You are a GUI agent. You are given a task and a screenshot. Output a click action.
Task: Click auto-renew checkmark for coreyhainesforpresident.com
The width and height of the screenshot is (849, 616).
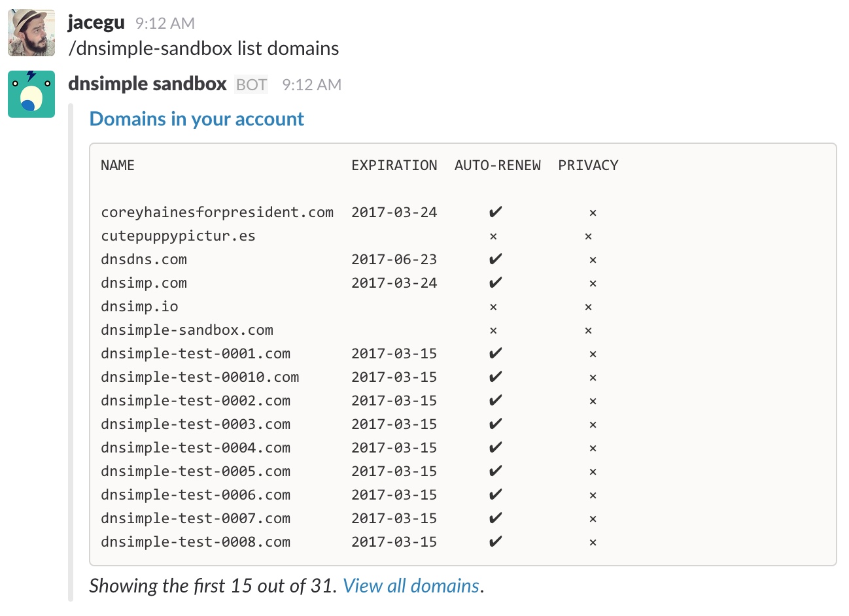pyautogui.click(x=496, y=213)
